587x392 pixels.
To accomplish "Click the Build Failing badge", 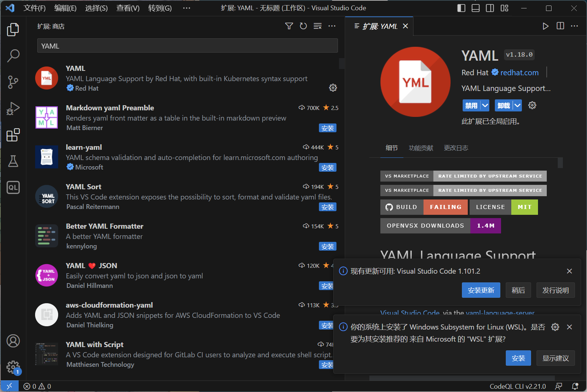I will point(424,207).
